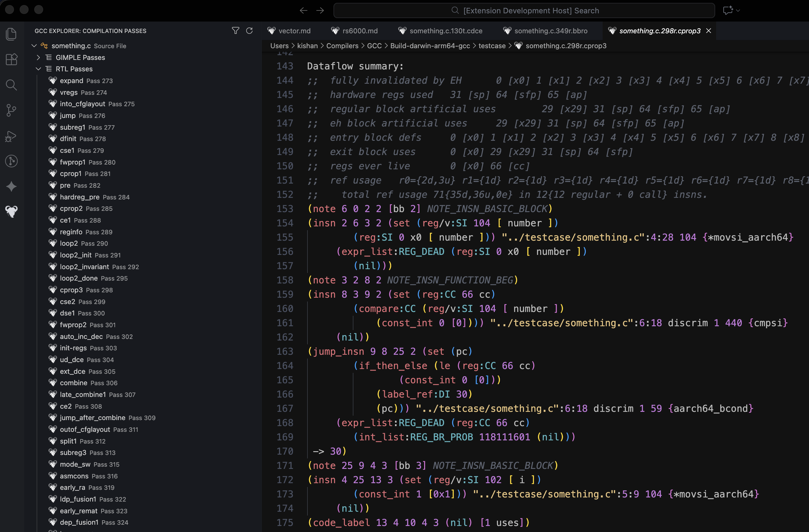Open the Source Control view
The image size is (809, 532).
pyautogui.click(x=11, y=110)
